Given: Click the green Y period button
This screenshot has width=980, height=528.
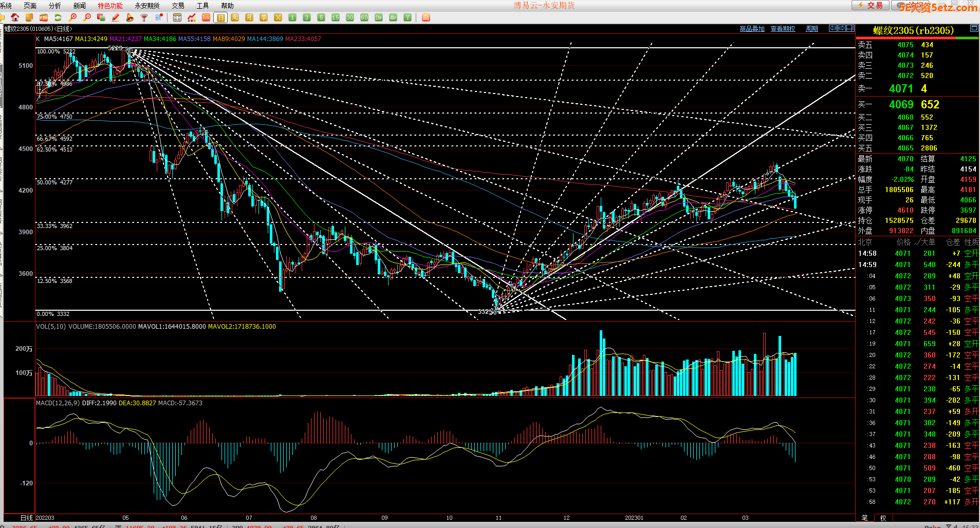Looking at the screenshot, I should [408, 17].
